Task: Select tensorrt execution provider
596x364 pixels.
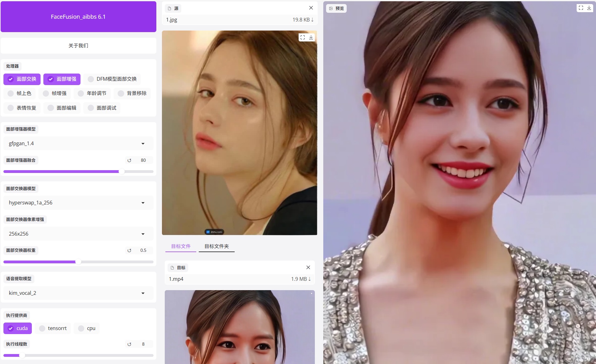Action: 53,328
